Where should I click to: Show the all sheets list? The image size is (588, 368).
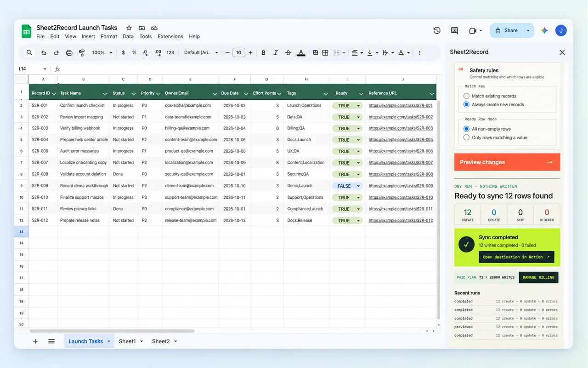coord(51,341)
